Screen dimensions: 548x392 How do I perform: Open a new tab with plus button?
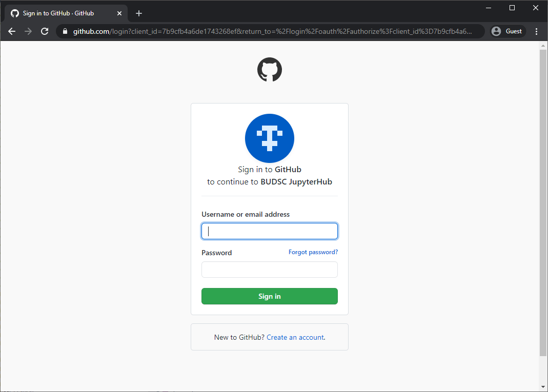pos(139,13)
